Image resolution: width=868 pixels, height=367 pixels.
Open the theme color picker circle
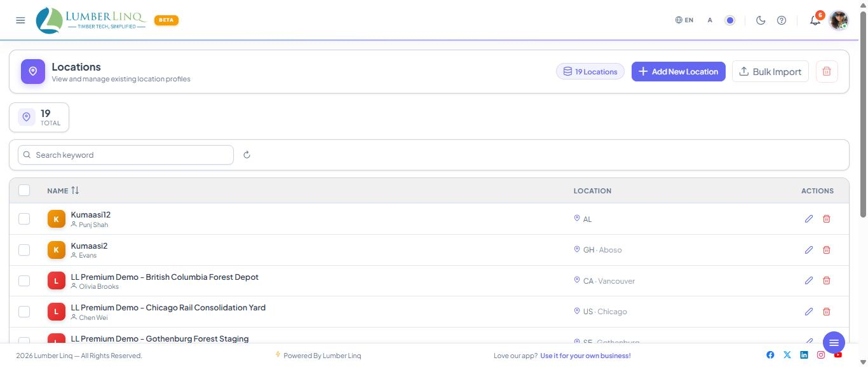coord(730,20)
